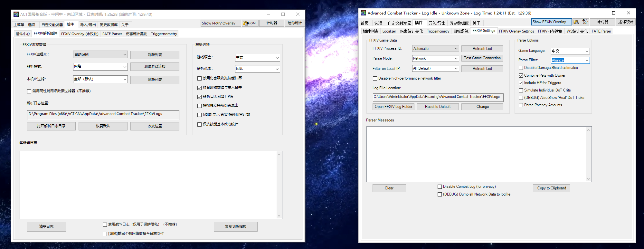Toggle [调试]输出全部网络数据至日志文件 checkbox
The width and height of the screenshot is (644, 249).
click(x=105, y=234)
